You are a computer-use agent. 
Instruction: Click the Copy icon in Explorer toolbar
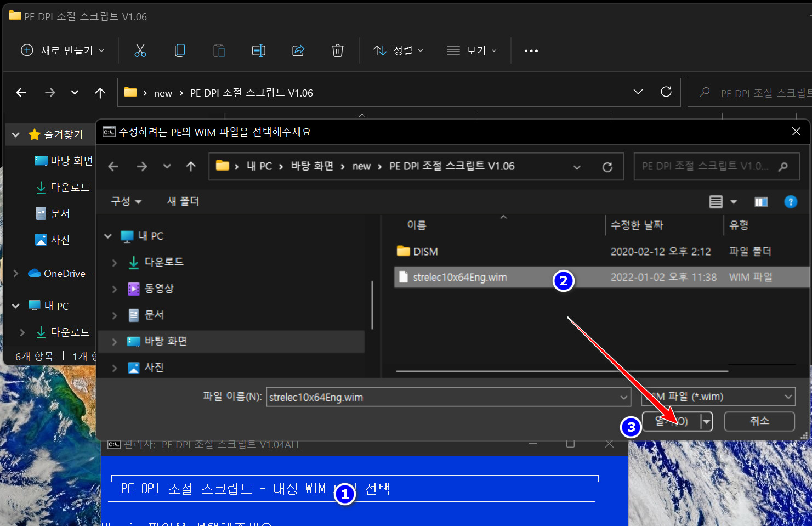[180, 50]
